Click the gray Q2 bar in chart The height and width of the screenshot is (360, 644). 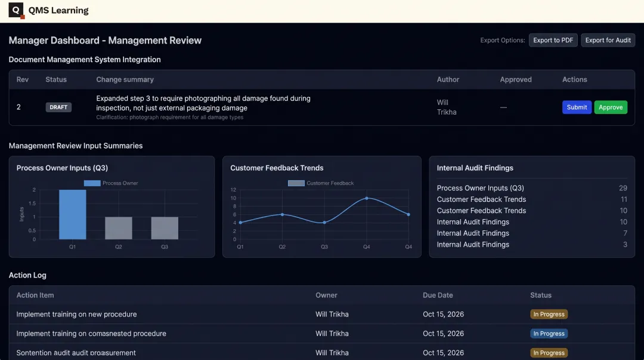(118, 228)
